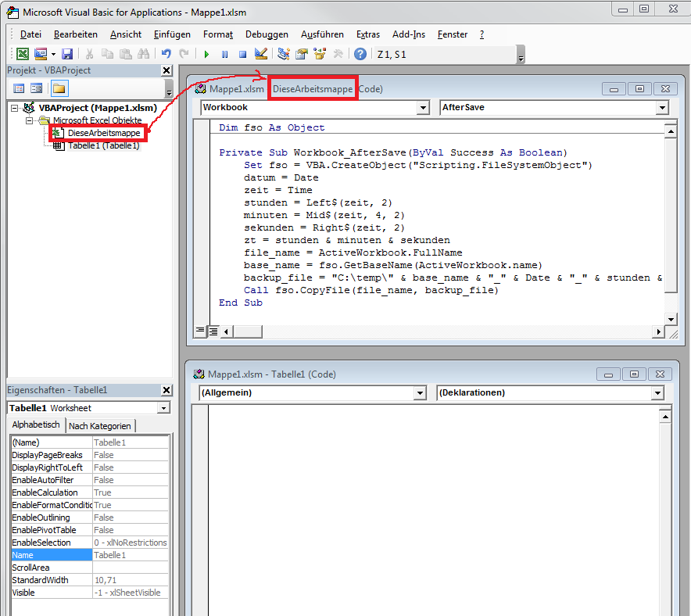The width and height of the screenshot is (691, 616).
Task: Click right scroll arrow in DieseArbeitsmappe code window
Action: point(658,331)
